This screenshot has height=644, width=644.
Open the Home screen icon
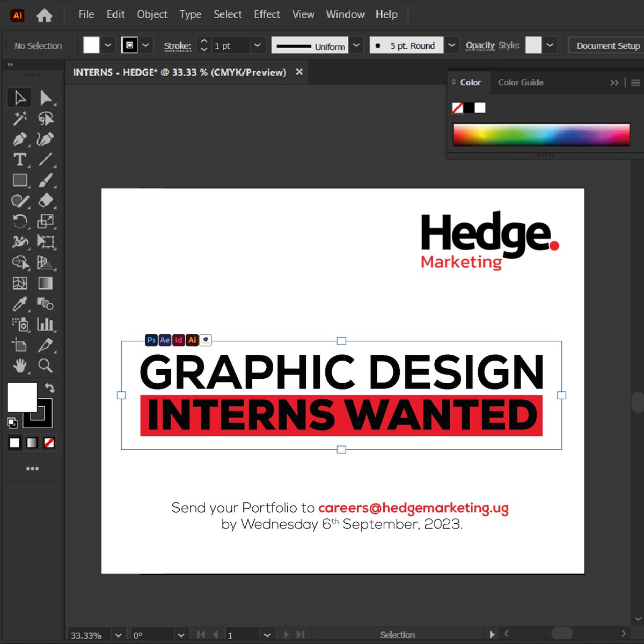(x=44, y=15)
